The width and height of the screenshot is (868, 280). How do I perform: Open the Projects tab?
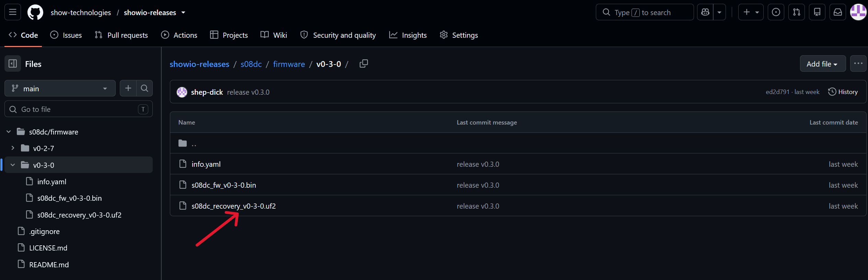[x=229, y=35]
